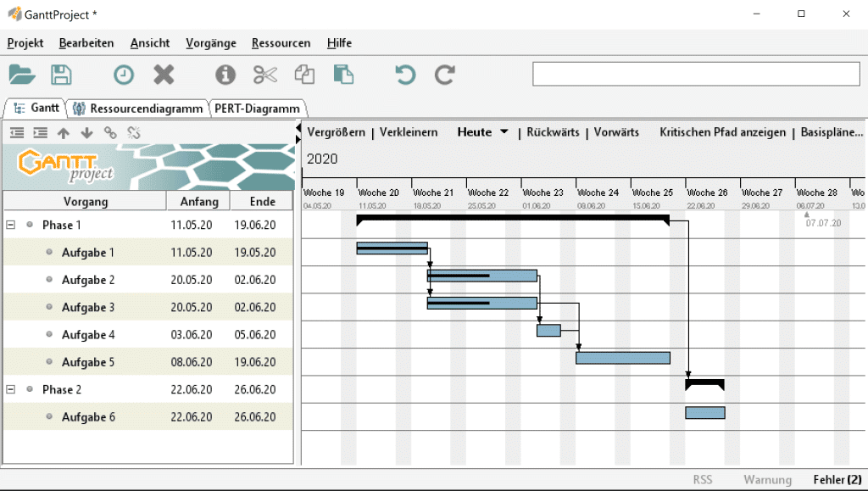Screen dimensions: 868x491
Task: Open the Heute dropdown arrow
Action: (504, 132)
